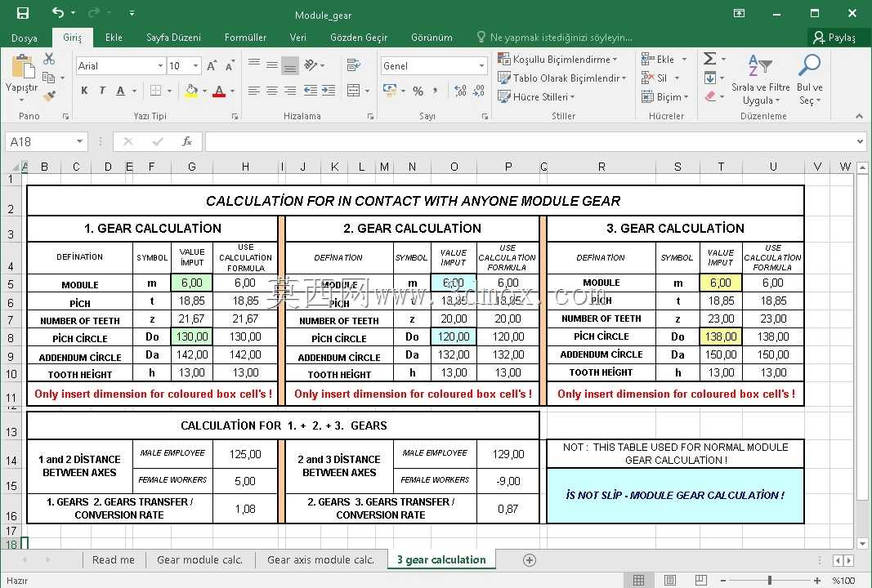872x588 pixels.
Task: Align text right
Action: pos(290,90)
